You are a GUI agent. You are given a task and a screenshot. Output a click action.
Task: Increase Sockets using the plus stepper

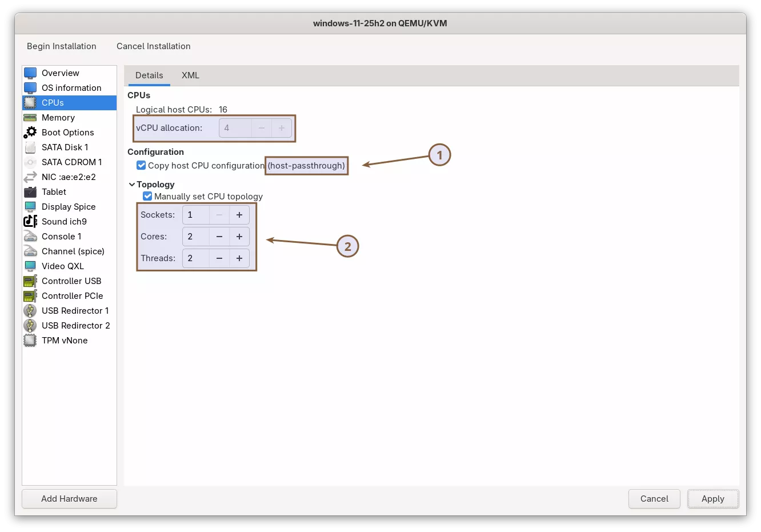tap(239, 214)
